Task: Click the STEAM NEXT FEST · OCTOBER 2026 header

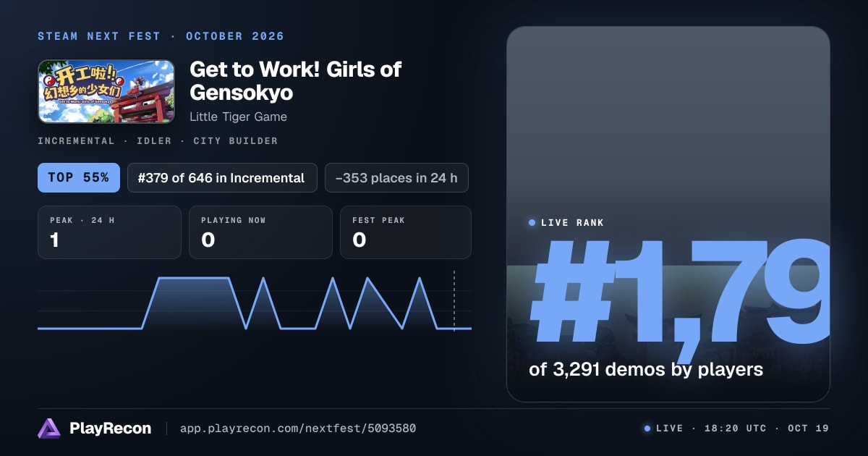Action: [x=161, y=36]
